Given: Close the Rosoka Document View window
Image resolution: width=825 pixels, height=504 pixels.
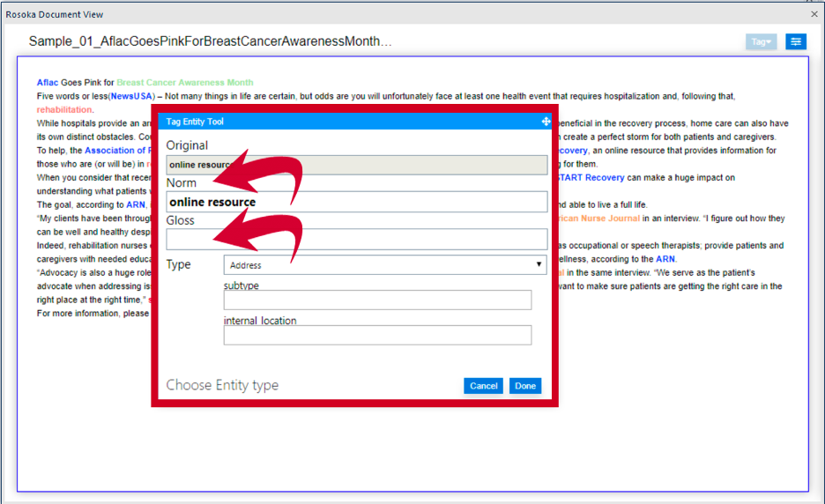Looking at the screenshot, I should [x=814, y=14].
